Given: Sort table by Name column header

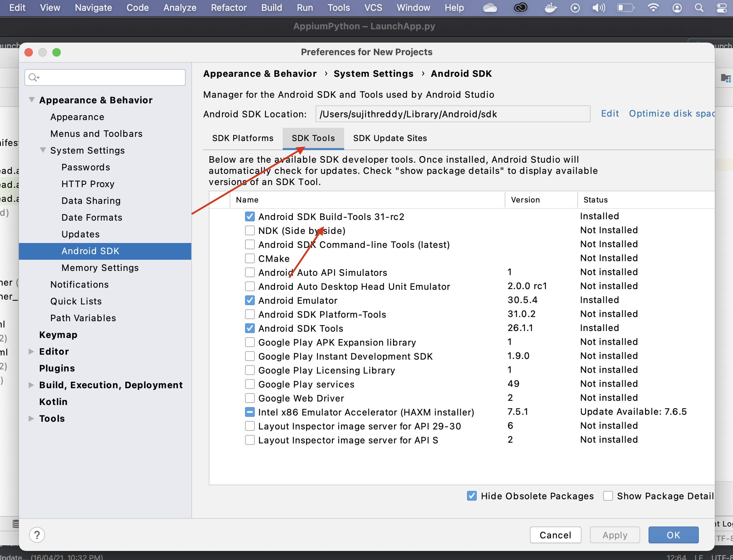Looking at the screenshot, I should (368, 200).
